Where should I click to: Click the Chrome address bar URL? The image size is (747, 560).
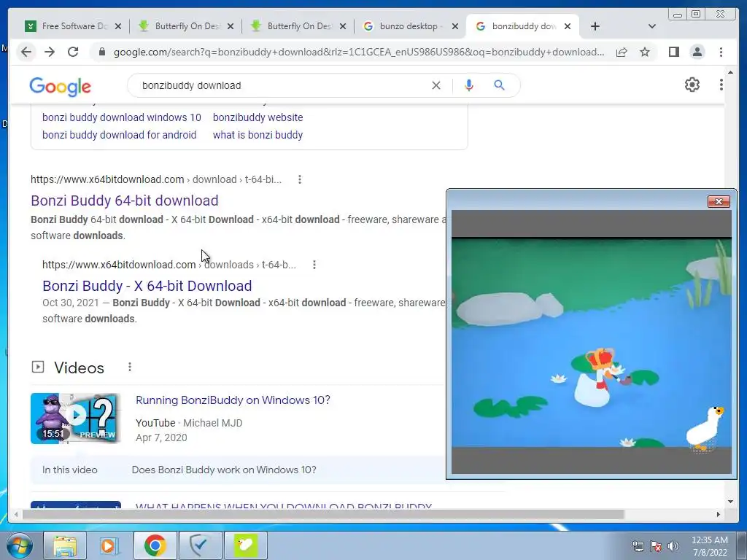[358, 52]
